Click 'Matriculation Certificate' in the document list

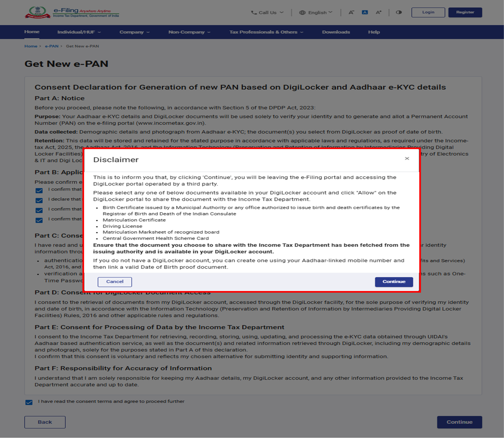point(134,220)
